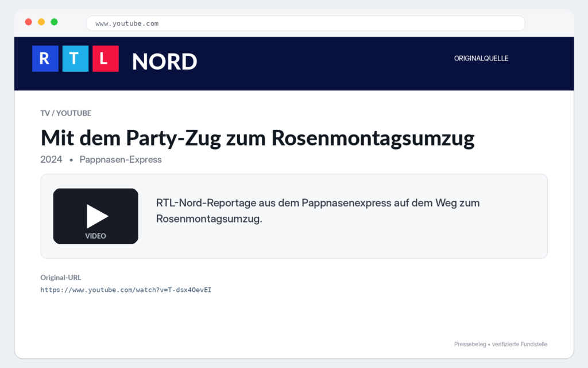588x368 pixels.
Task: Click the TV / YOUTUBE category label
Action: pyautogui.click(x=66, y=113)
